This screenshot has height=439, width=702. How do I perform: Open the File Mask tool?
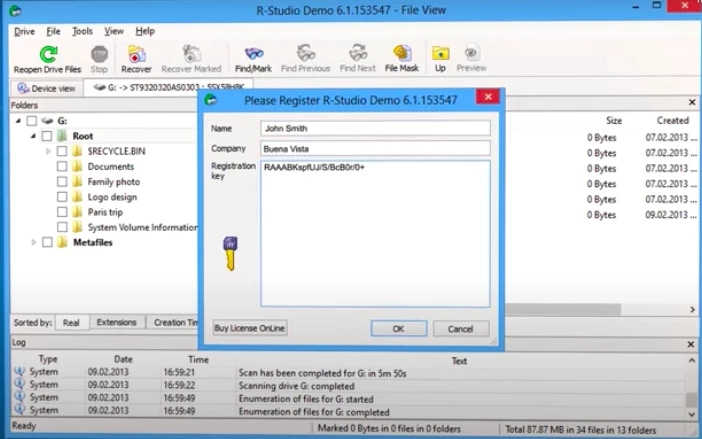point(401,54)
